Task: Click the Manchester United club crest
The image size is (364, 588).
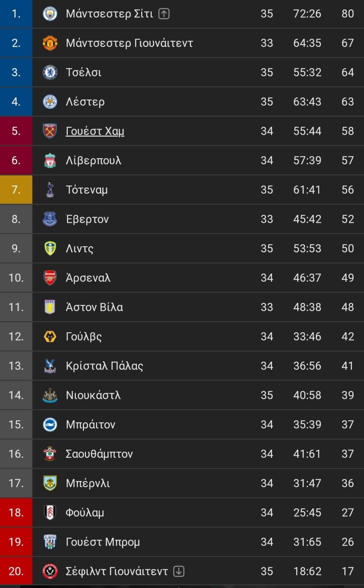Action: pos(50,43)
